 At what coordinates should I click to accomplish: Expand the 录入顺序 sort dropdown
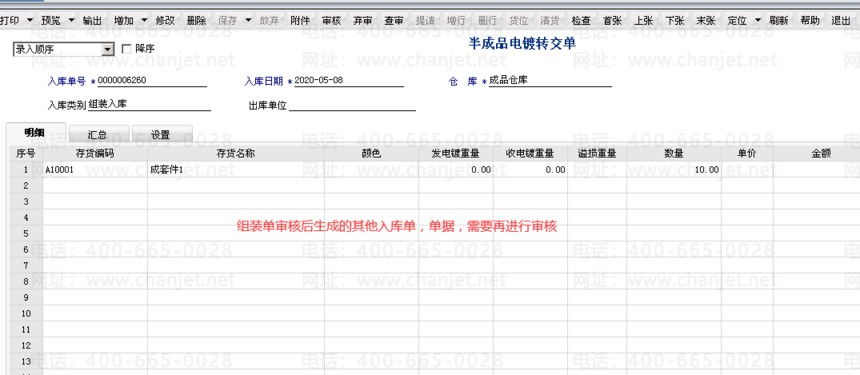coord(108,49)
